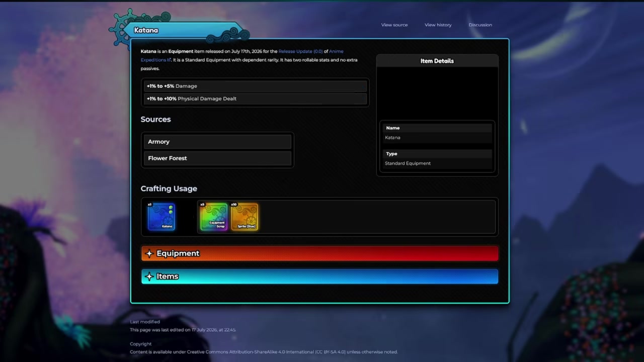Expand the Equipment navigation section
Viewport: 644px width, 362px height.
(x=320, y=253)
